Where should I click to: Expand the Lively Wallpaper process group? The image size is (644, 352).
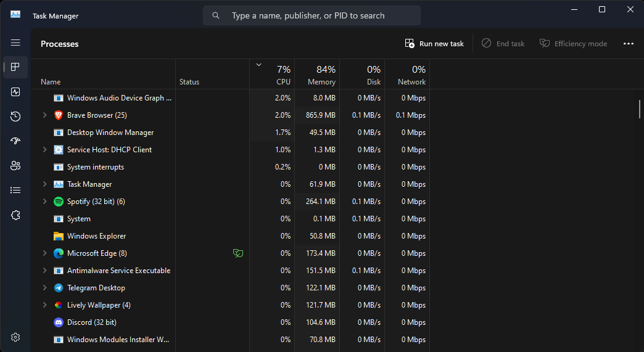(44, 305)
